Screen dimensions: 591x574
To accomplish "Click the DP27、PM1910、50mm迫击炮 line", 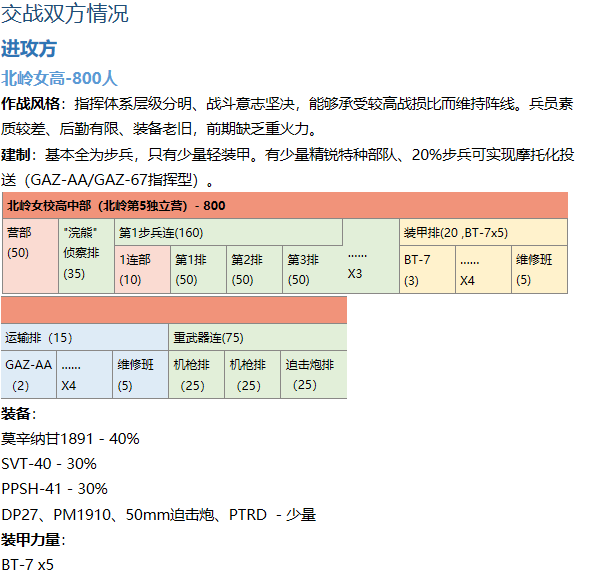I will (x=159, y=514).
